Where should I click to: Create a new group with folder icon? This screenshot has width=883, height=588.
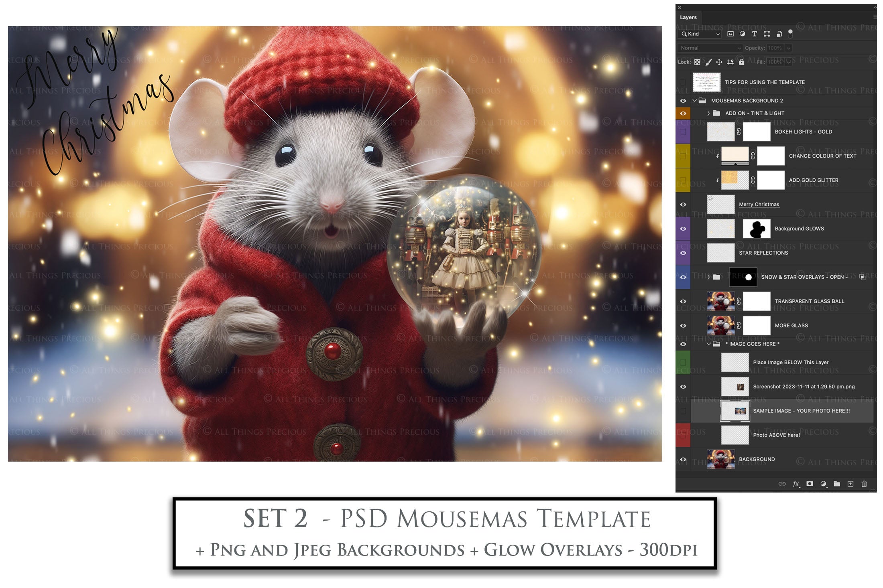click(837, 484)
